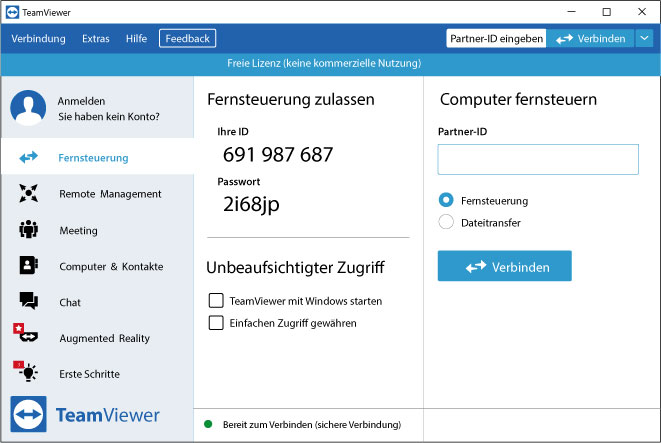This screenshot has height=443, width=661.
Task: Click the Fernsteuerung arrows icon in sidebar
Action: pyautogui.click(x=29, y=157)
